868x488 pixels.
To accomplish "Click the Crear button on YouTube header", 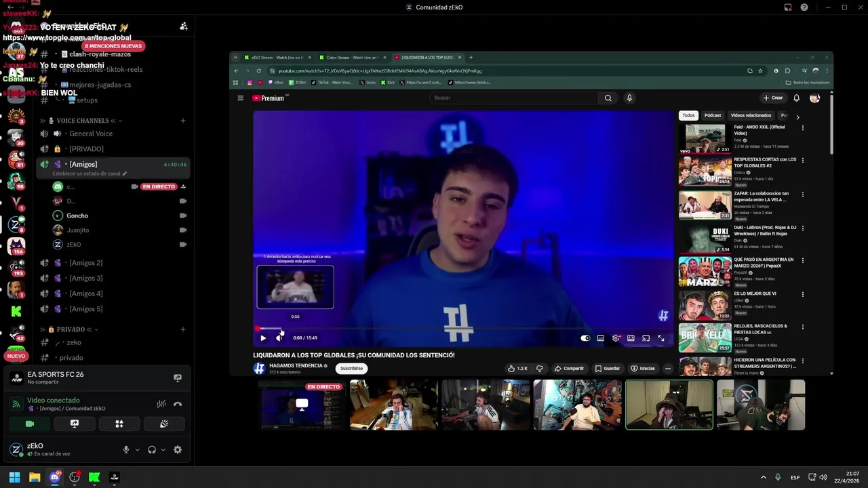I will click(772, 98).
